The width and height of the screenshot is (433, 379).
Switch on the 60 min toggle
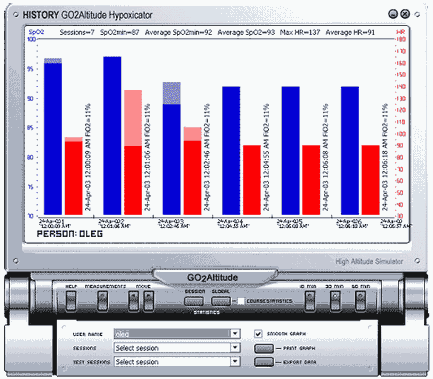(x=360, y=301)
